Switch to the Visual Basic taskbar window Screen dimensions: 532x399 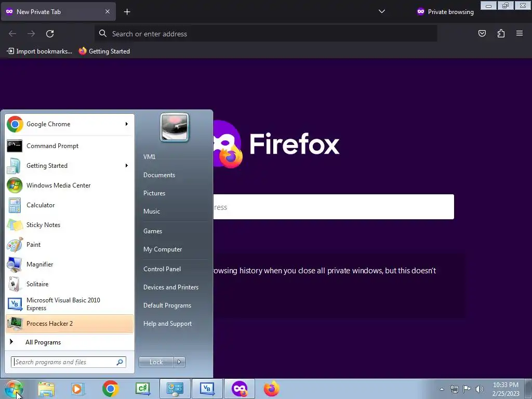click(207, 389)
